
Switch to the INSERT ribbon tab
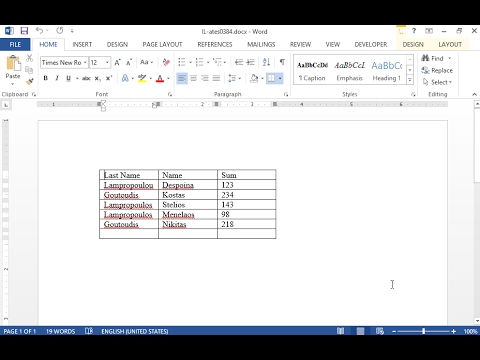tap(82, 44)
